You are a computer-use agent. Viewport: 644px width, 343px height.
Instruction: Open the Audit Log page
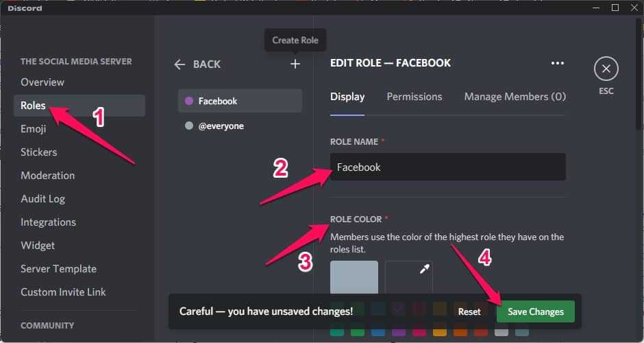(42, 199)
